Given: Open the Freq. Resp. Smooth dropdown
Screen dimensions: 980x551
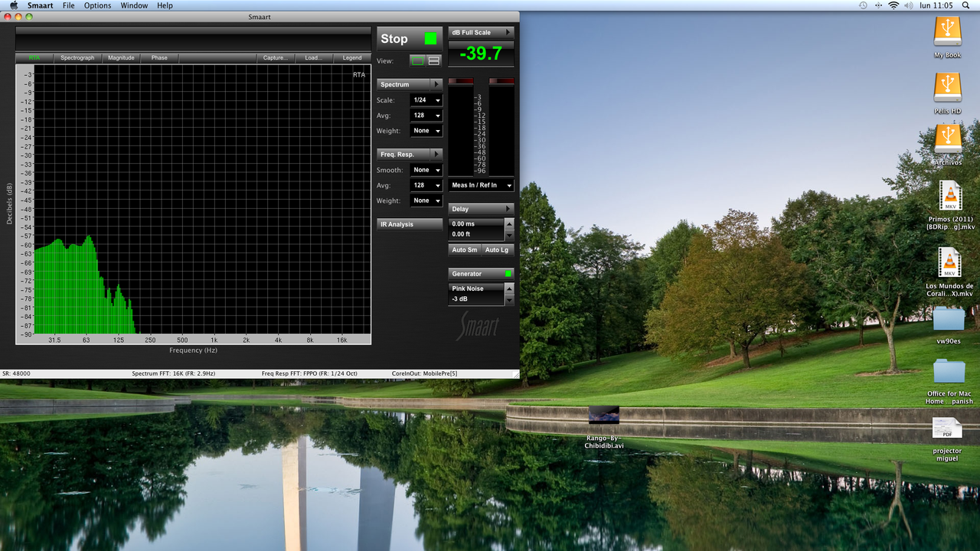Looking at the screenshot, I should (426, 170).
